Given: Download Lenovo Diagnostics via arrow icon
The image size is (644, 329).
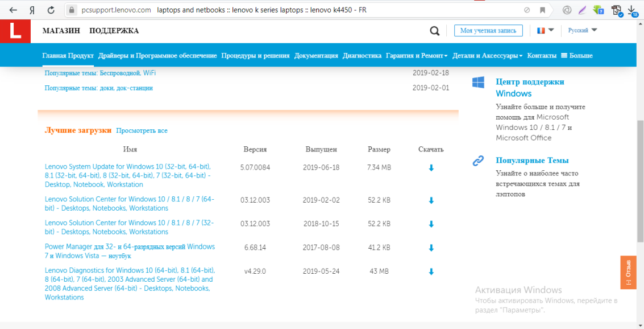Looking at the screenshot, I should (431, 272).
